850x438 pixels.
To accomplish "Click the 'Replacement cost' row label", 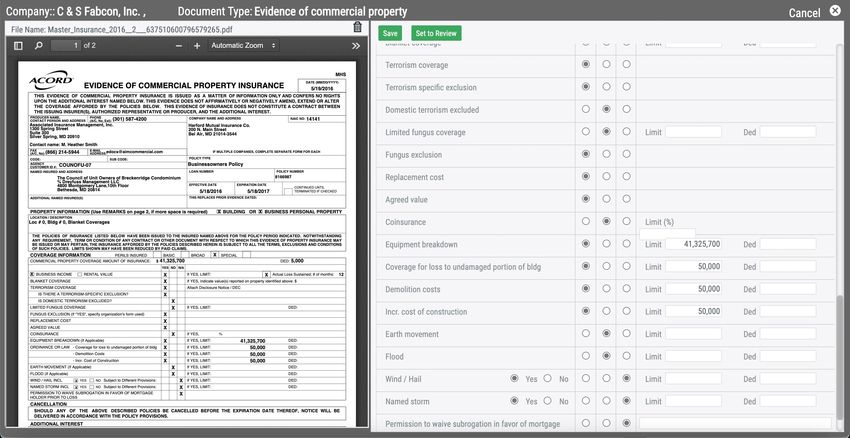I will (414, 177).
